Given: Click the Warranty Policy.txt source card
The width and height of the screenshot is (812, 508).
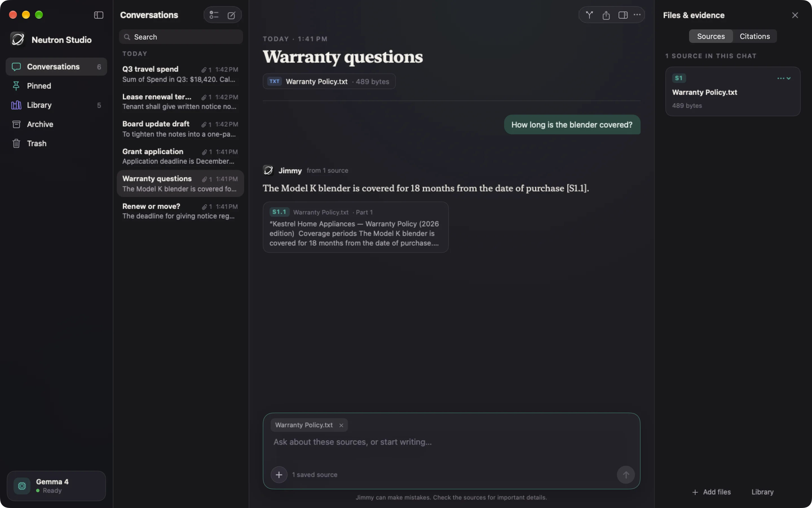Looking at the screenshot, I should tap(733, 91).
